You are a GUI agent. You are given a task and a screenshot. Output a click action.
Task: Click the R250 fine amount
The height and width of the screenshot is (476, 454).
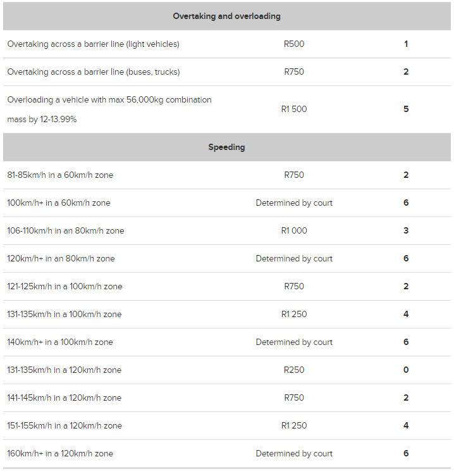coord(294,370)
